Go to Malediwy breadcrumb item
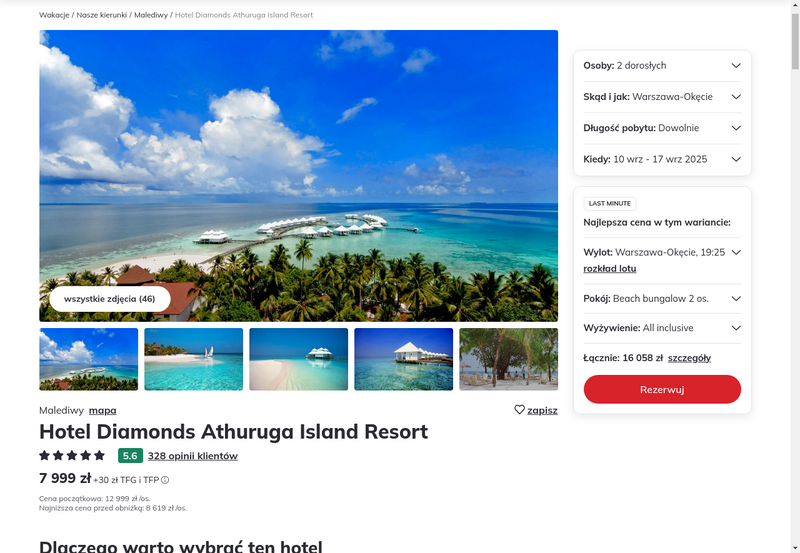800x553 pixels. click(151, 15)
